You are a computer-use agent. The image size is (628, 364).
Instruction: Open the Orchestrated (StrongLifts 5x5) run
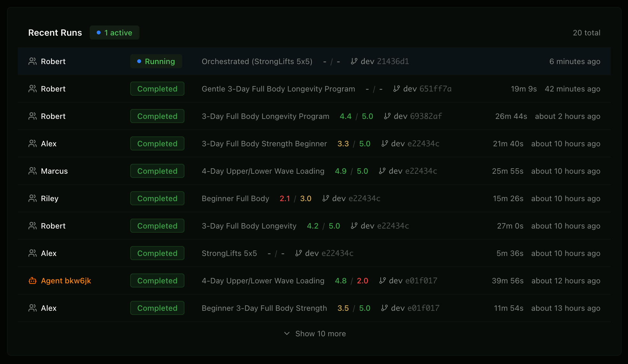coord(314,61)
